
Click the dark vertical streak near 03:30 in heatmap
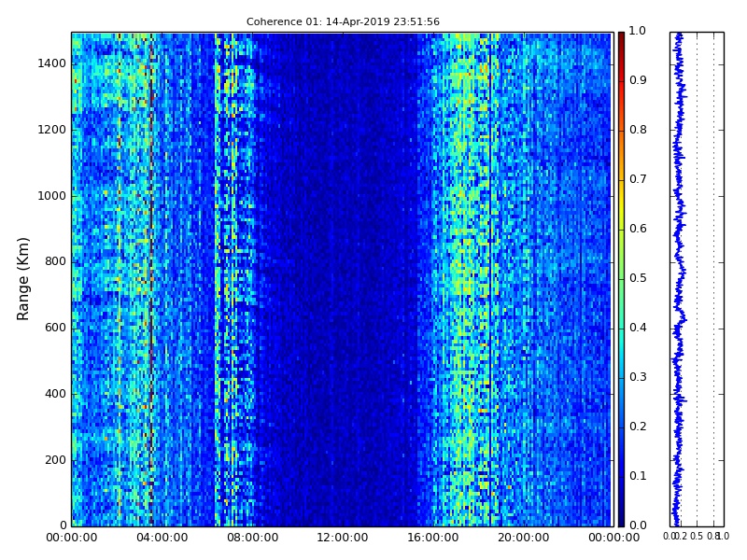click(x=151, y=279)
